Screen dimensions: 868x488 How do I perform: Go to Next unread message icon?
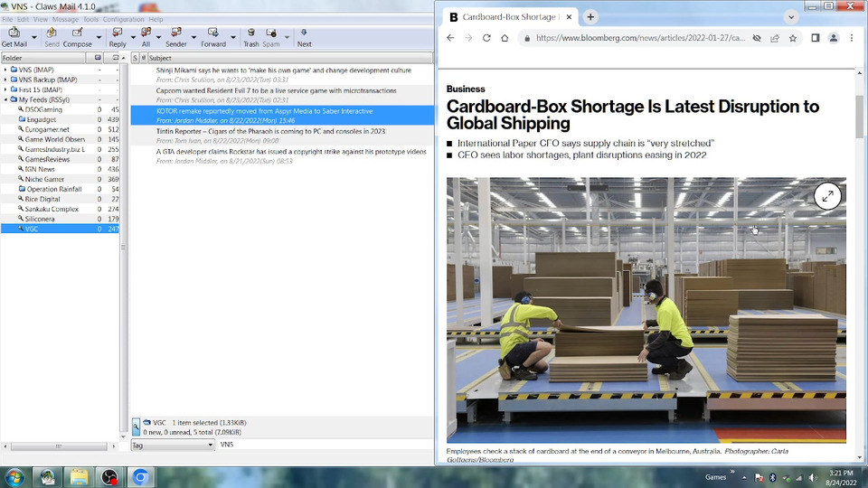click(x=304, y=37)
